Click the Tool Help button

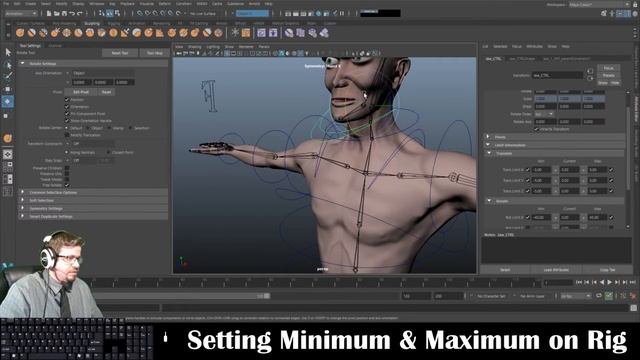(155, 53)
